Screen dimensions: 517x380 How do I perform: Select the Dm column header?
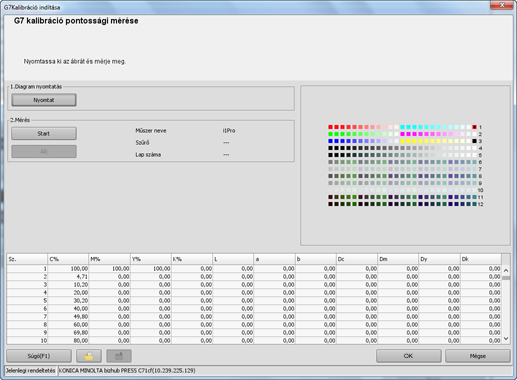pos(398,259)
